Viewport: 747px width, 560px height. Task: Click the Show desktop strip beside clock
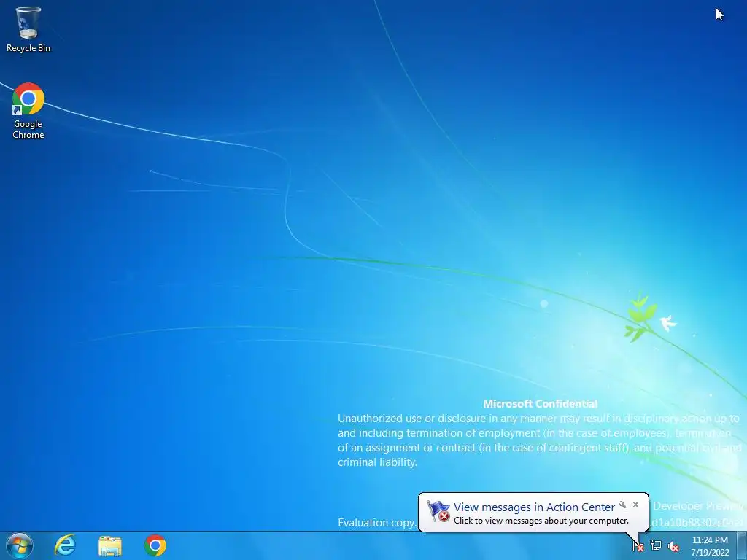742,546
